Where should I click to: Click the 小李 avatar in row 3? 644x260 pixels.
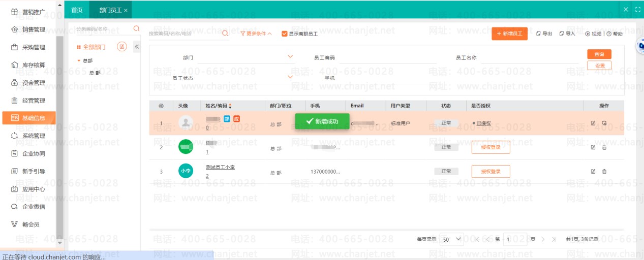(x=186, y=171)
